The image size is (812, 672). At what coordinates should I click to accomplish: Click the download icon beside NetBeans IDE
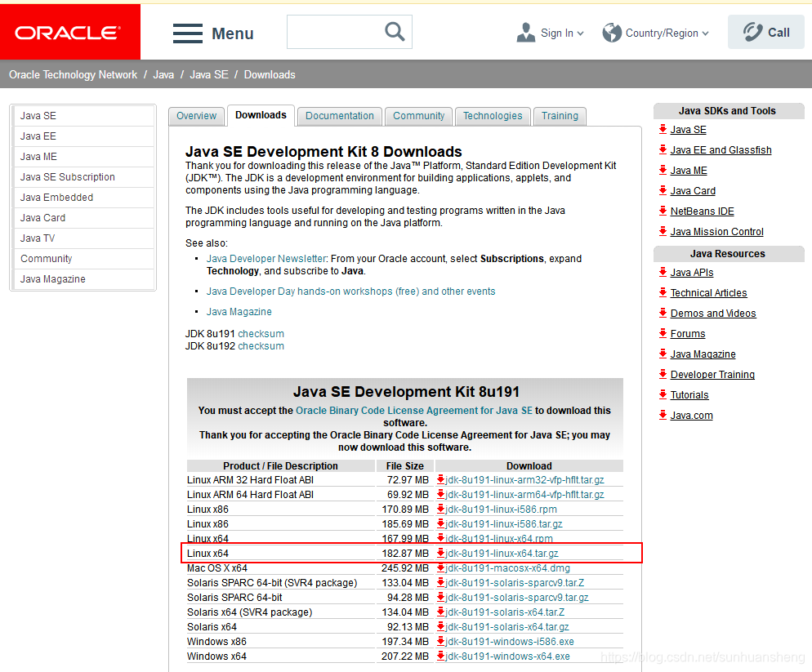(663, 211)
